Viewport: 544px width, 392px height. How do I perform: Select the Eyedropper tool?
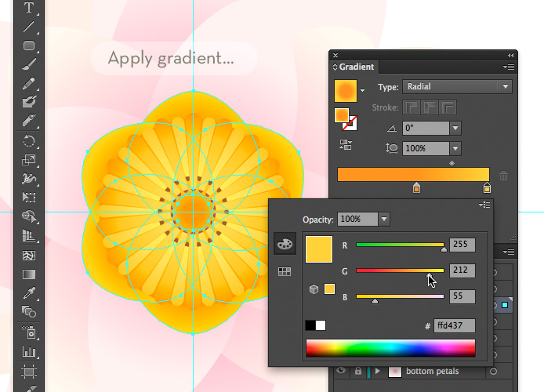point(29,293)
